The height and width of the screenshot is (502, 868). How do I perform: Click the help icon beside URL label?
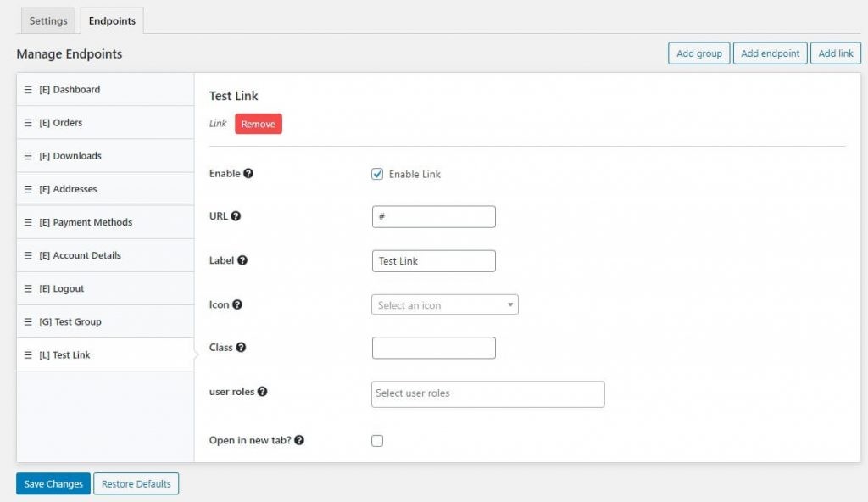236,216
